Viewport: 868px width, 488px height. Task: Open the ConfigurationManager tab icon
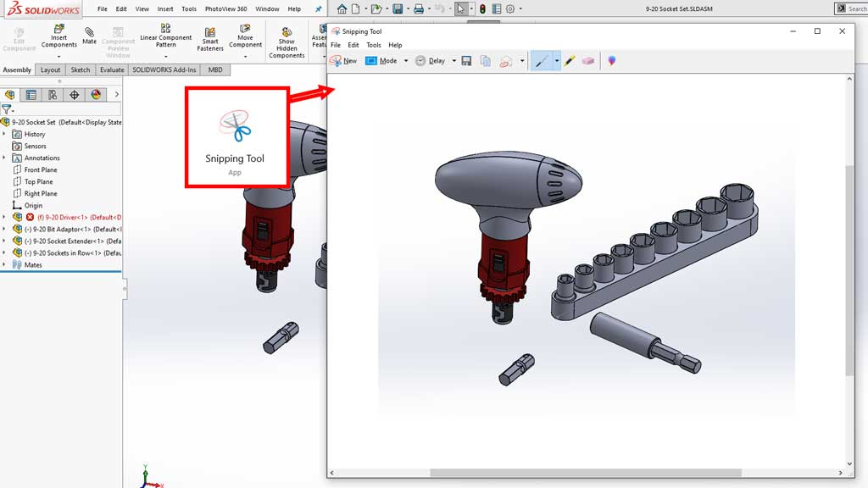(52, 95)
